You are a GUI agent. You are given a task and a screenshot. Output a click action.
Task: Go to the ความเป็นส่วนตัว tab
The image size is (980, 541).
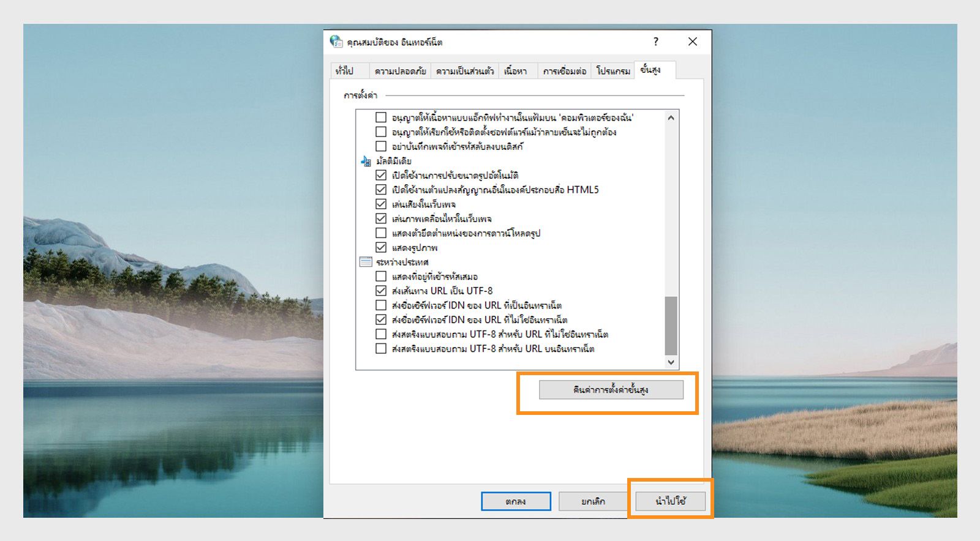(465, 71)
